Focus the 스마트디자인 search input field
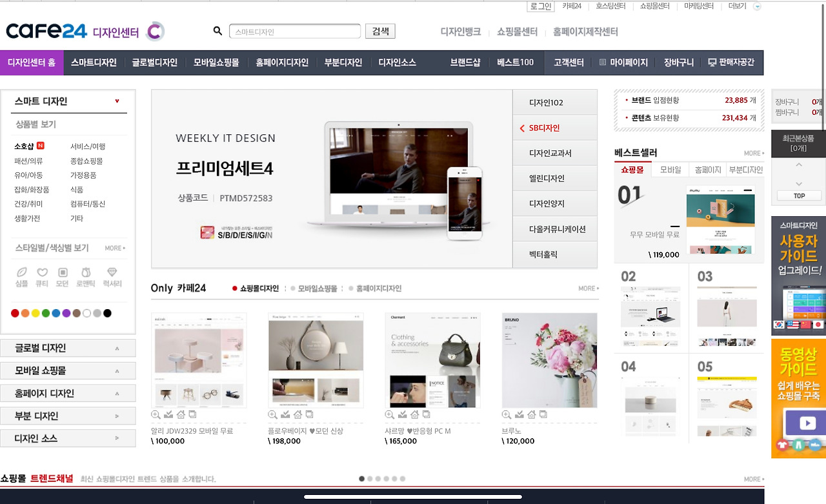 click(295, 31)
